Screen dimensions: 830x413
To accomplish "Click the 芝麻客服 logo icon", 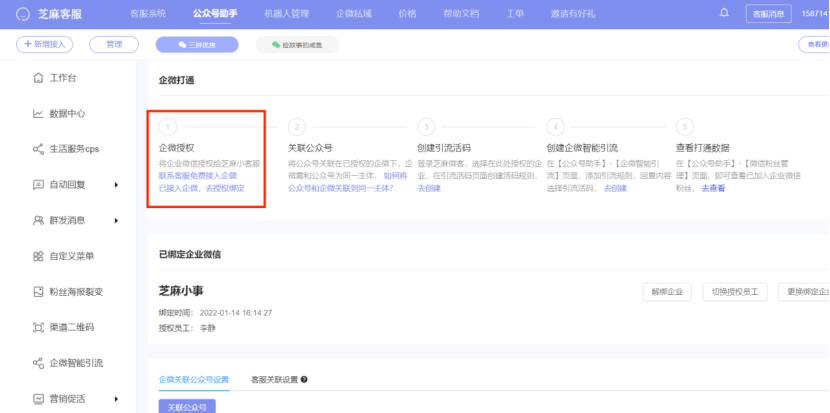I will point(23,14).
